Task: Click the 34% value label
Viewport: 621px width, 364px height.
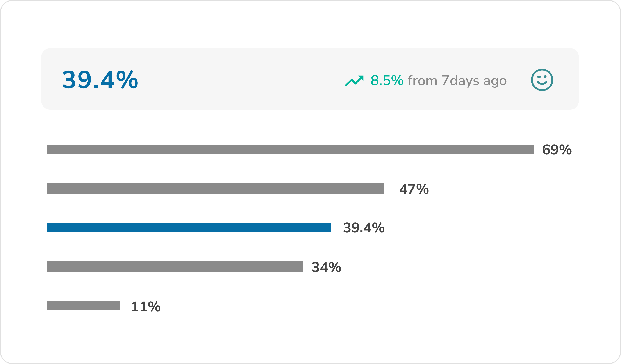Action: [326, 267]
